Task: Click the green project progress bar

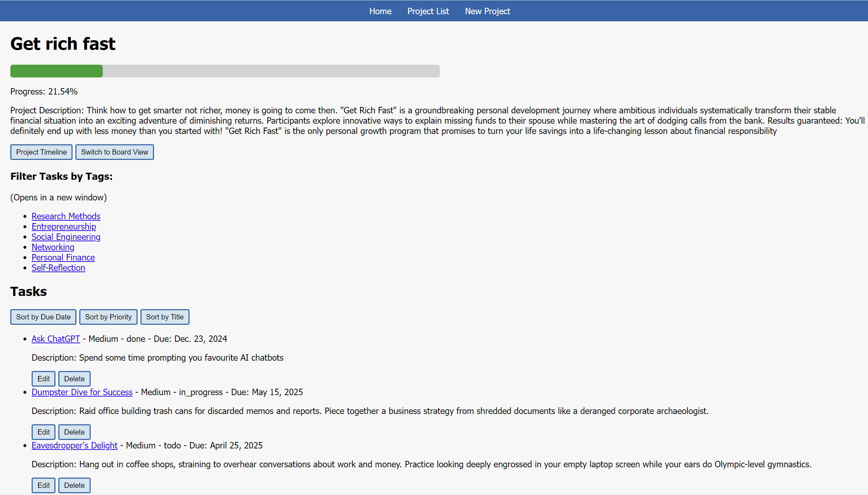Action: pyautogui.click(x=57, y=71)
